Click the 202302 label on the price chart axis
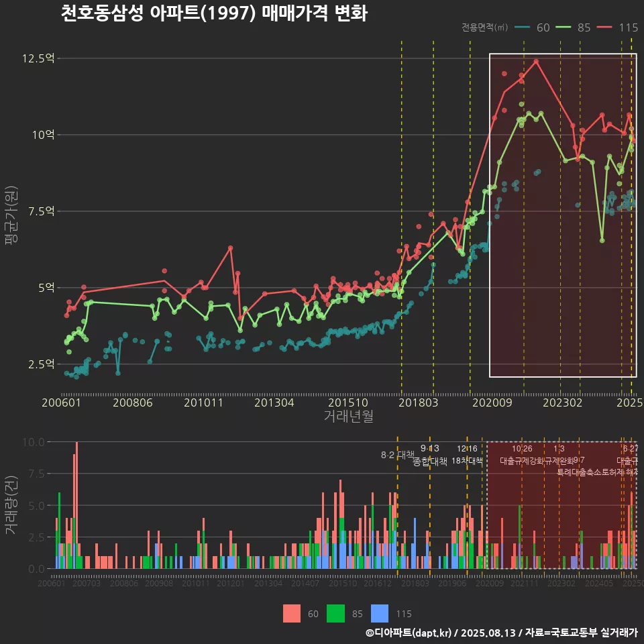Viewport: 644px width, 644px height. [563, 402]
